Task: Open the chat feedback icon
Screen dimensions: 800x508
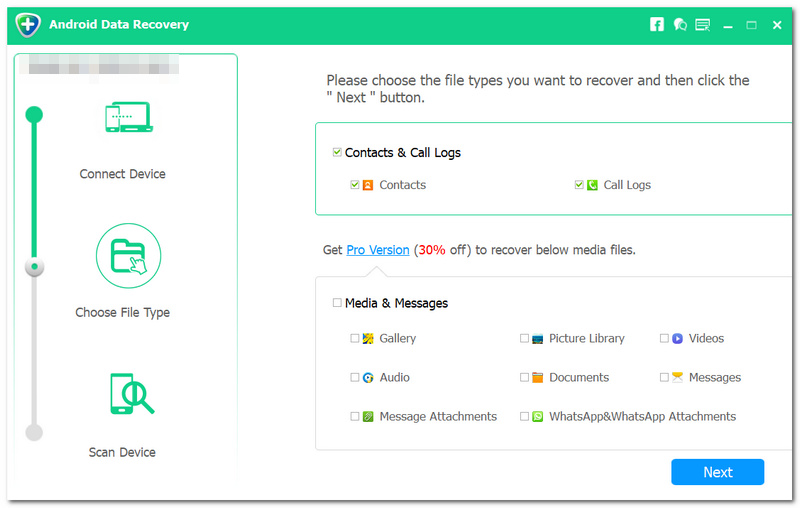Action: point(680,24)
